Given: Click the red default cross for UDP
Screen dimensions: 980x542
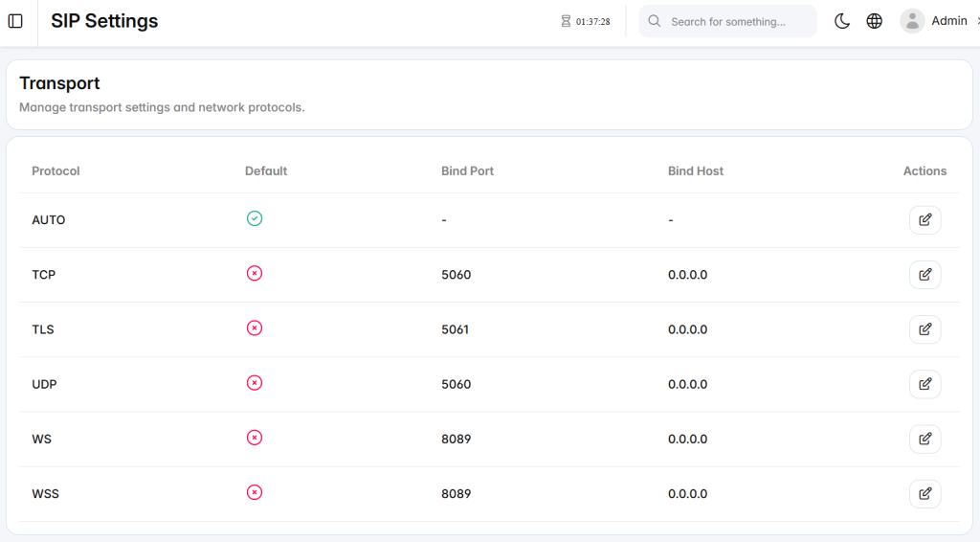Looking at the screenshot, I should pyautogui.click(x=255, y=383).
